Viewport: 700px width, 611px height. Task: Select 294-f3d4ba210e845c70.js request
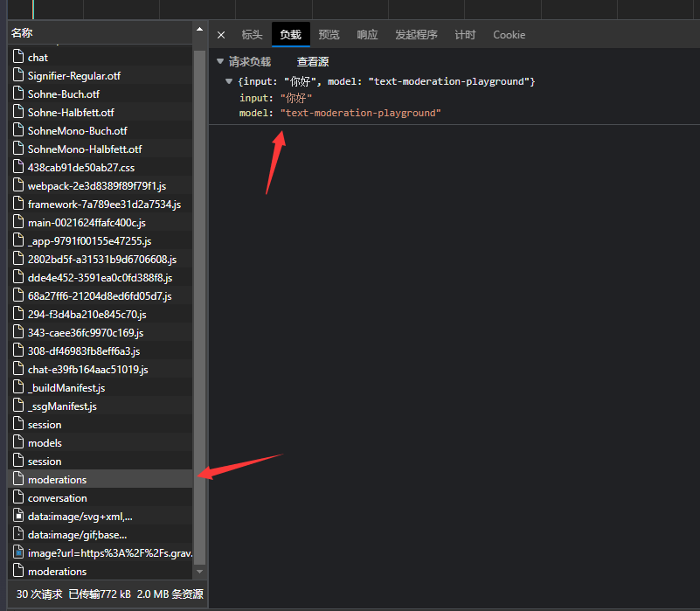[100, 315]
